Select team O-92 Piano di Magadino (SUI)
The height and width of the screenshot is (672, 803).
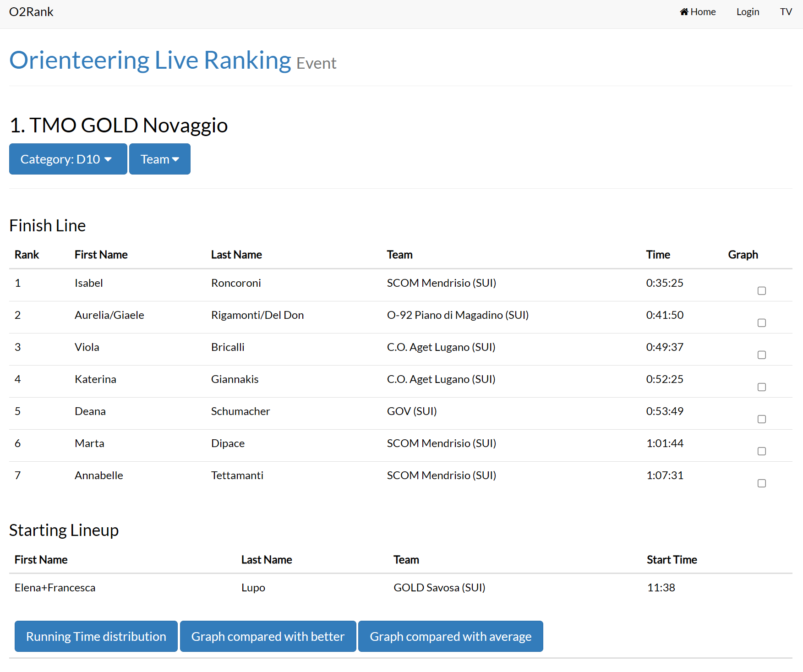458,315
